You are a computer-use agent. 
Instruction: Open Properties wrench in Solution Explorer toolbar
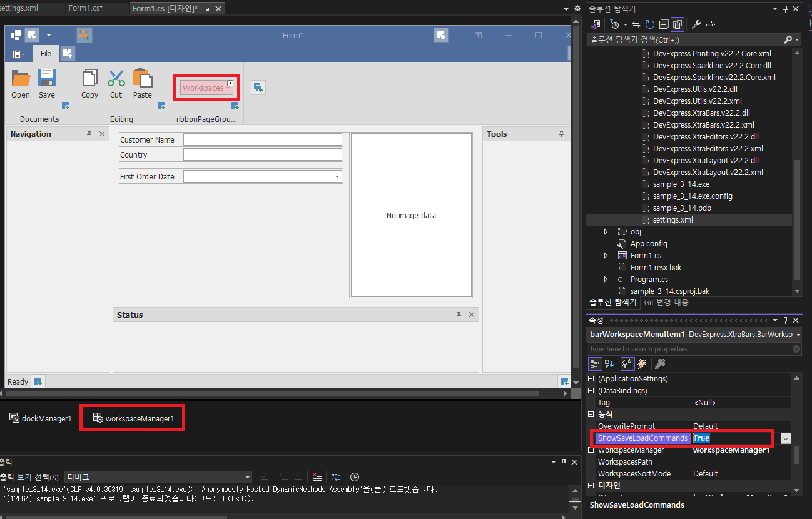696,24
